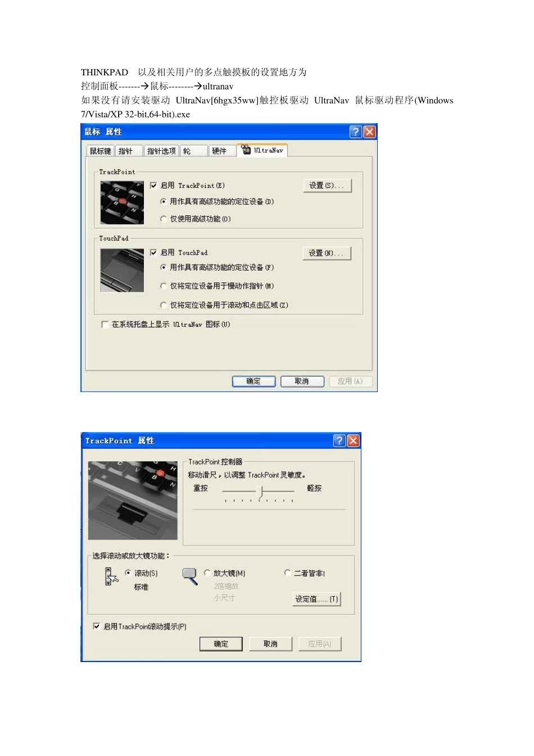Image resolution: width=534 pixels, height=756 pixels.
Task: Toggle 启用 TrackPoint checkbox
Action: [153, 186]
